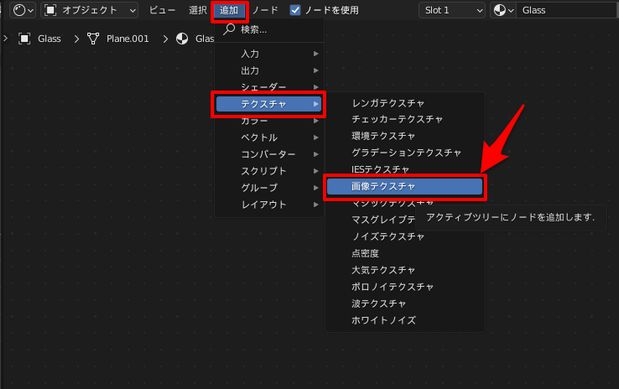Click the material breadcrumb sphere icon
The height and width of the screenshot is (389, 619).
tap(182, 39)
